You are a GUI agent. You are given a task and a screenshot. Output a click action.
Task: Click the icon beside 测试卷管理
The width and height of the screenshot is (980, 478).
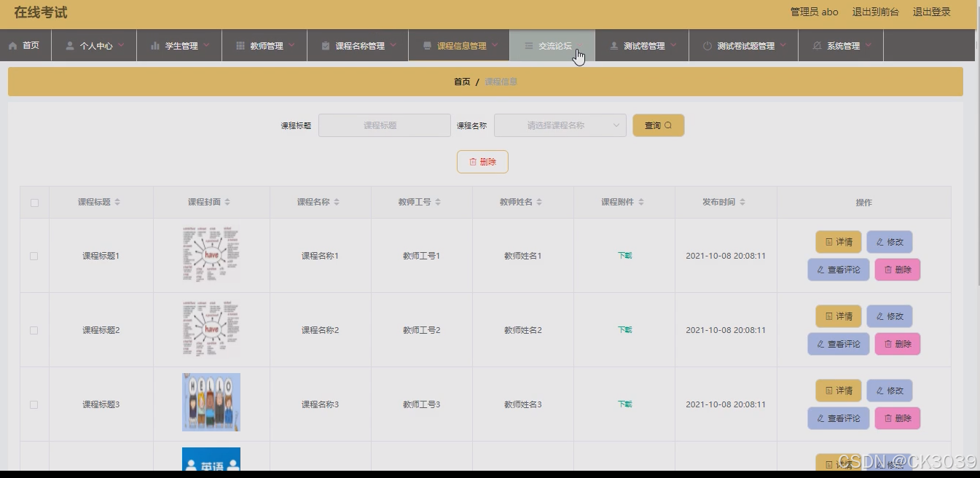(614, 46)
